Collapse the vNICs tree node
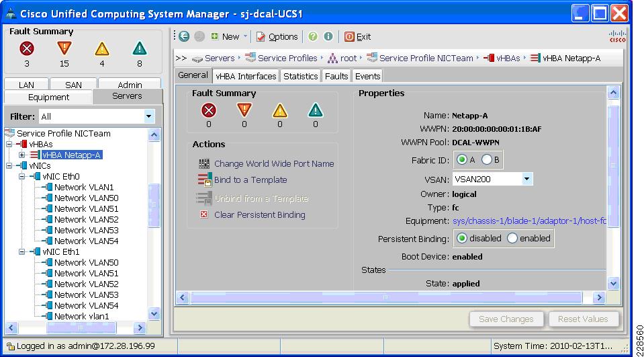The image size is (644, 357). [x=9, y=166]
